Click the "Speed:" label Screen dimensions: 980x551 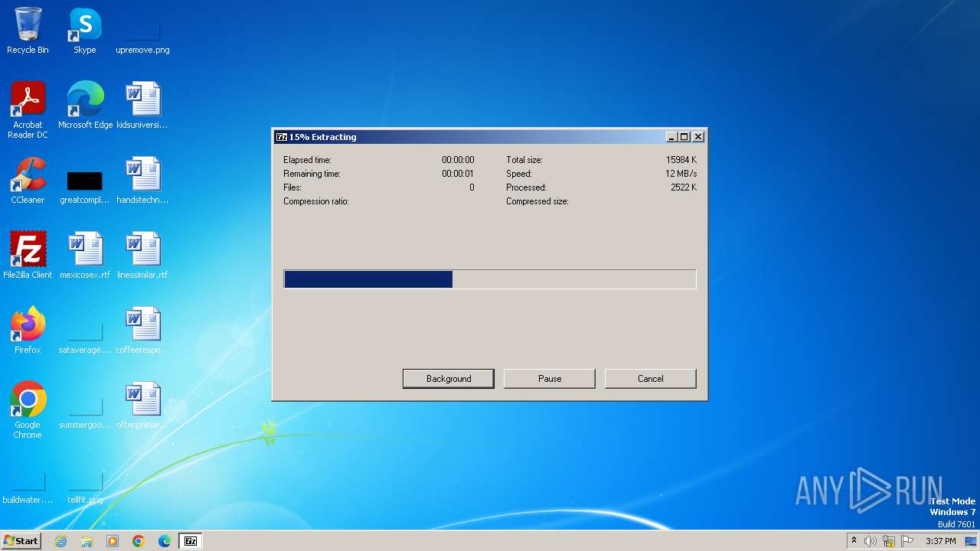point(519,174)
